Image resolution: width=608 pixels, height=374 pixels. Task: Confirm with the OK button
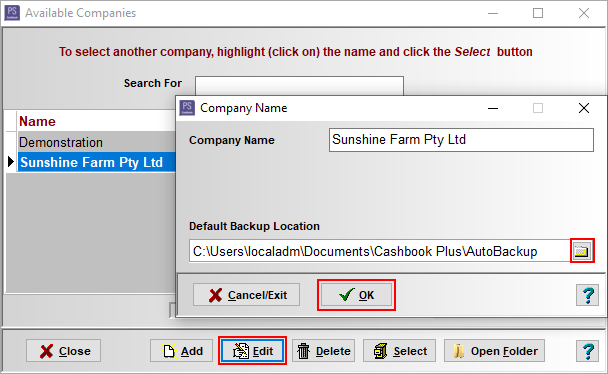356,295
